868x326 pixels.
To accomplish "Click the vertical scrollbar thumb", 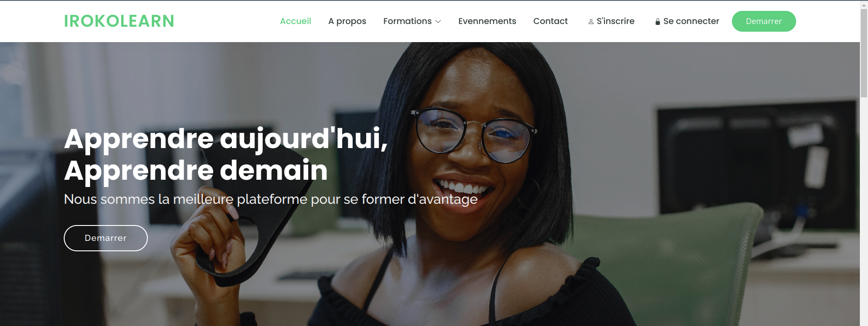I will pos(864,53).
